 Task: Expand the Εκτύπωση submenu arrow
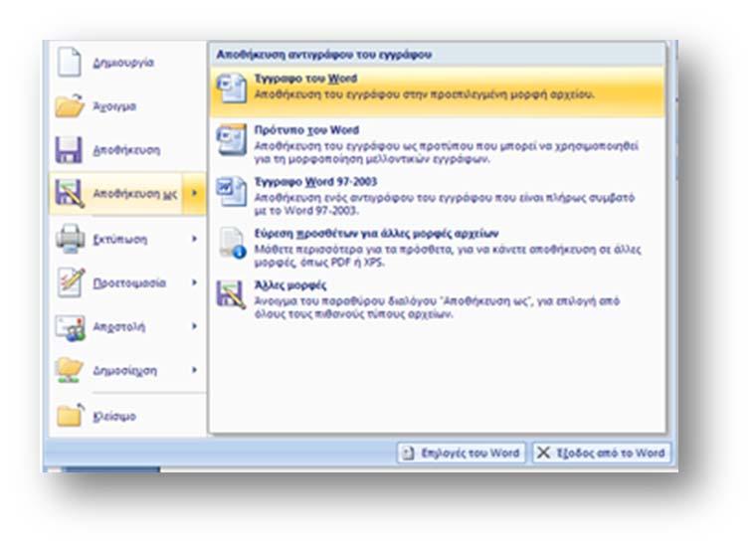(x=194, y=239)
